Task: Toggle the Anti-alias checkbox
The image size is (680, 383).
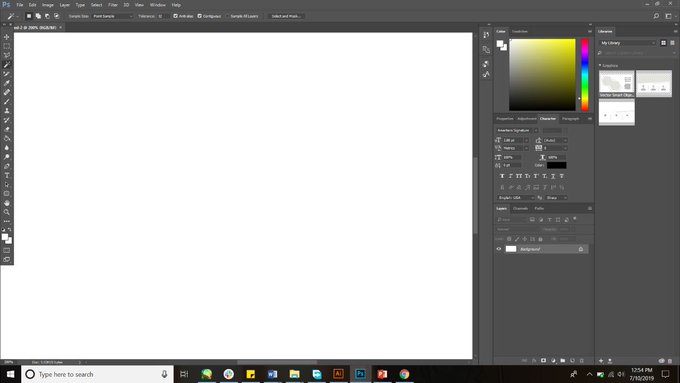Action: [175, 16]
